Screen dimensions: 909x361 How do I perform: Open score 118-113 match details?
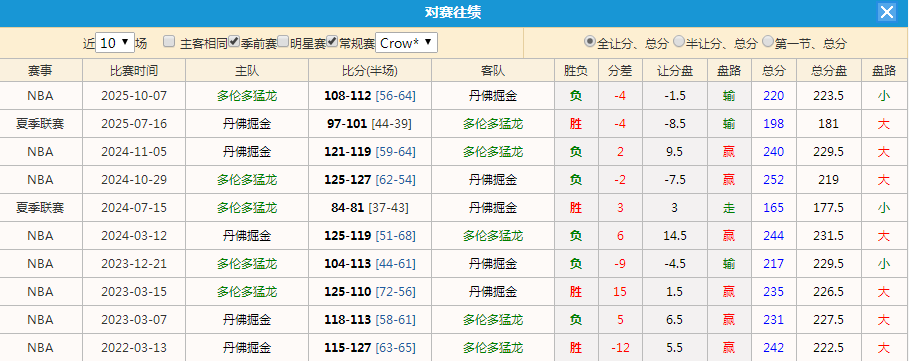pos(348,320)
